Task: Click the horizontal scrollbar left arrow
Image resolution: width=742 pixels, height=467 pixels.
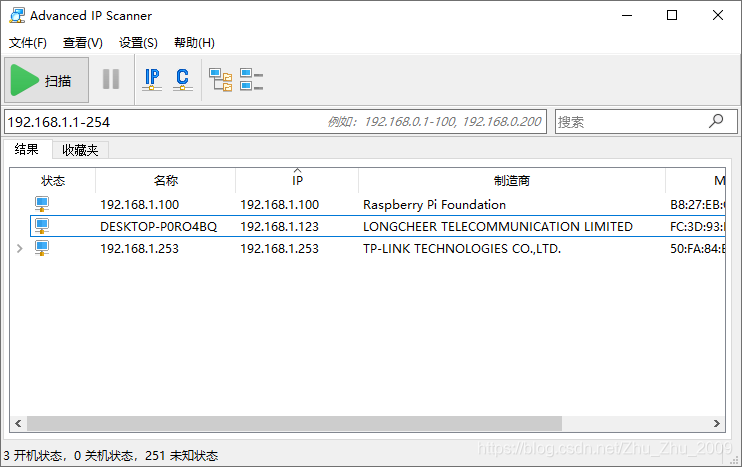Action: pos(18,423)
